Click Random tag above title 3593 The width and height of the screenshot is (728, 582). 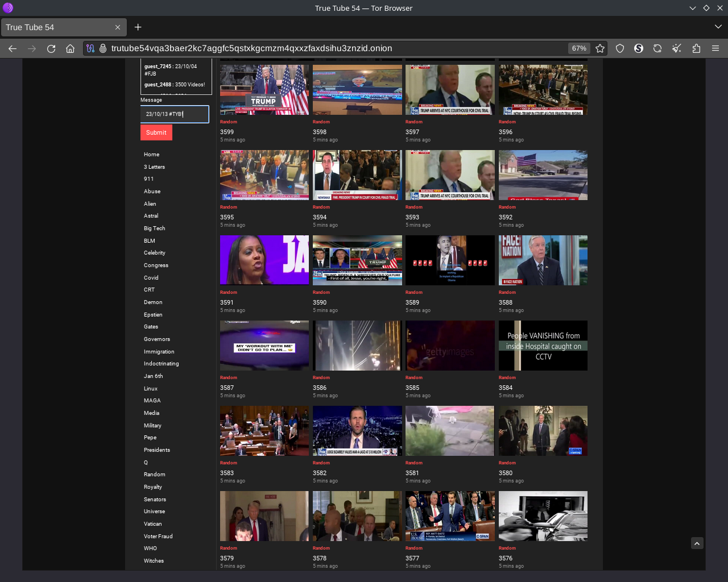click(x=414, y=207)
